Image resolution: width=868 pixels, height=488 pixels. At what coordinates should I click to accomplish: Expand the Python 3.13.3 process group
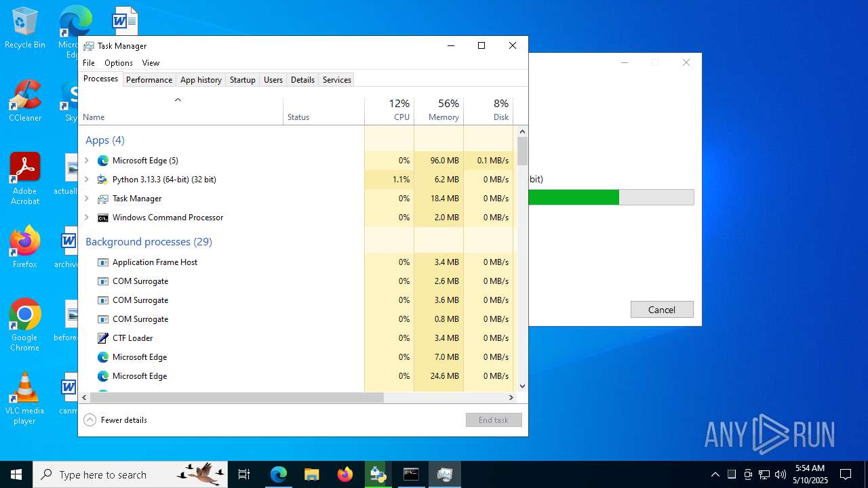[86, 180]
